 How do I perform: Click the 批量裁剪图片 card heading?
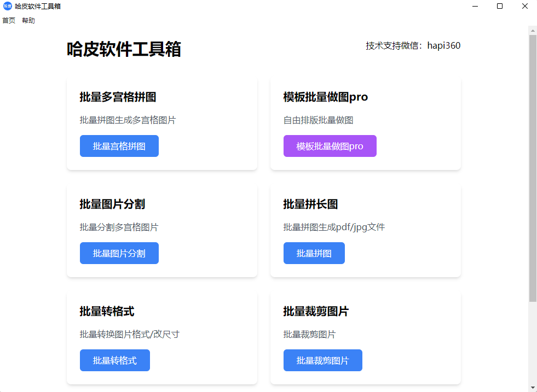pos(316,311)
